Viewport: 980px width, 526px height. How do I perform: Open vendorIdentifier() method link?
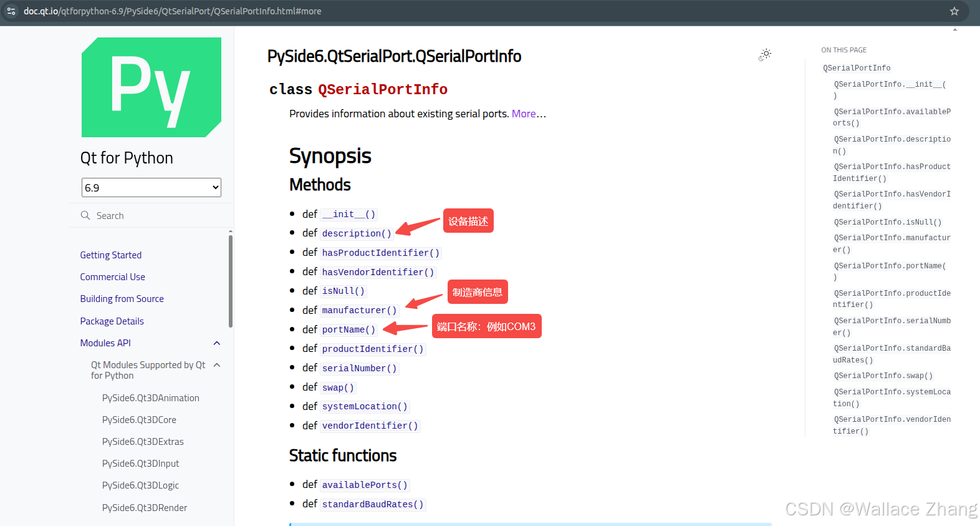370,426
